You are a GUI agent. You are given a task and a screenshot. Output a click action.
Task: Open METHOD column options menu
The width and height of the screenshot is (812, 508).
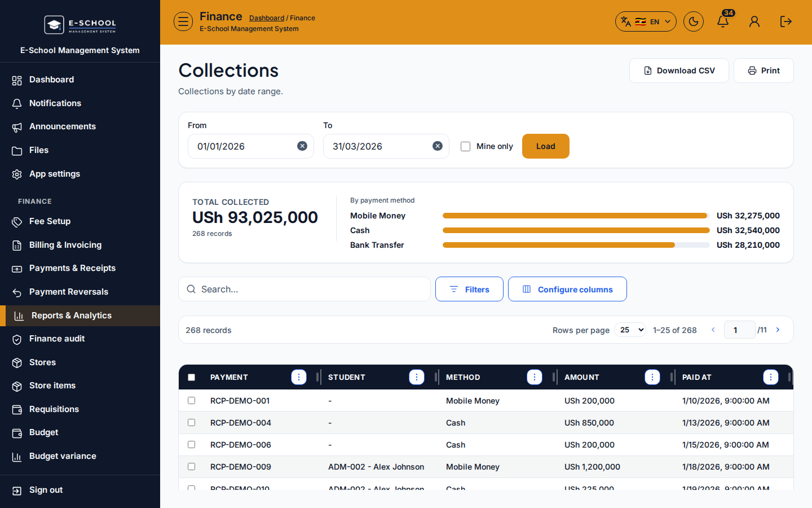(535, 377)
